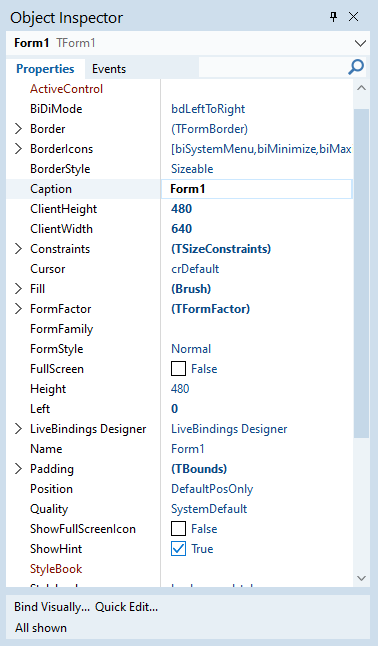Click the property search magnifier icon

point(356,67)
